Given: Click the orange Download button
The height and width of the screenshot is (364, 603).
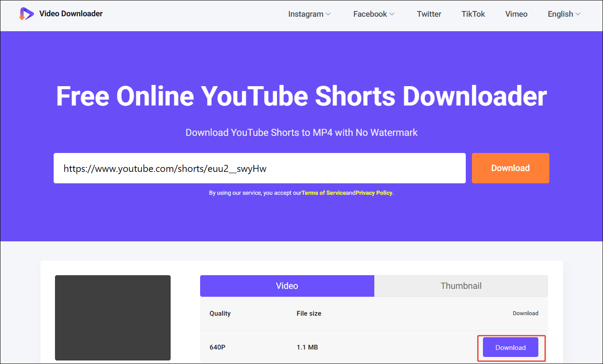Looking at the screenshot, I should [510, 168].
